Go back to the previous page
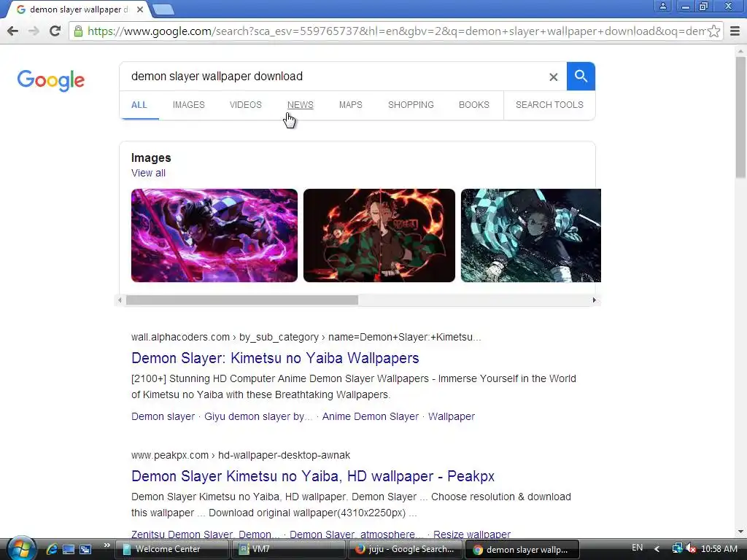The height and width of the screenshot is (560, 747). [13, 31]
